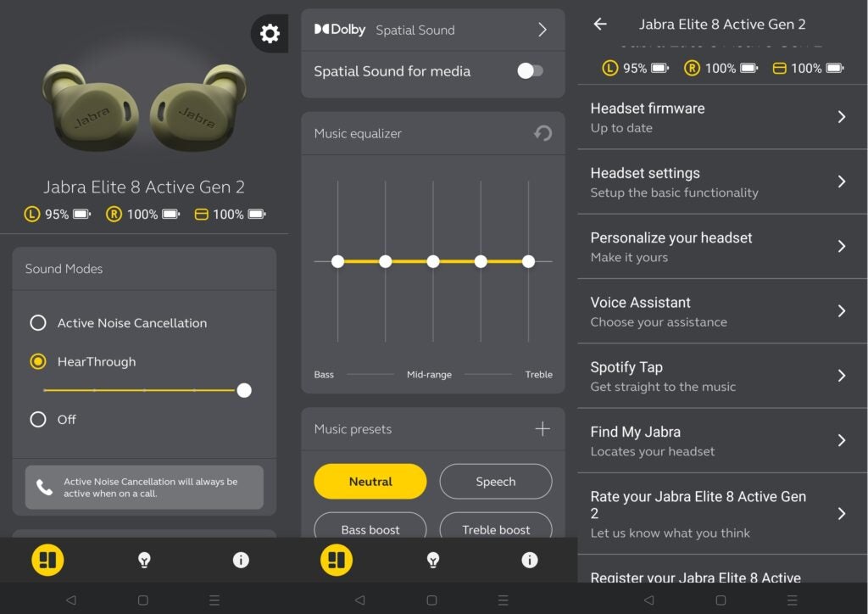Choose the Bass boost music preset
Viewport: 868px width, 614px height.
pos(370,526)
